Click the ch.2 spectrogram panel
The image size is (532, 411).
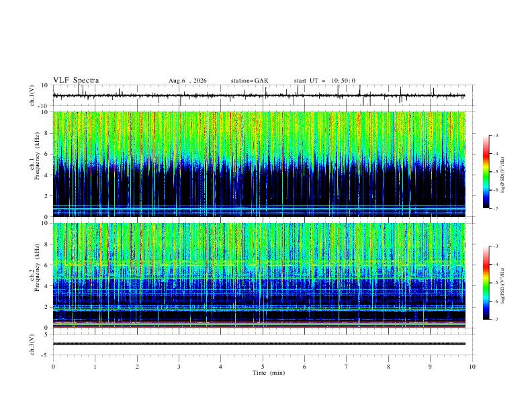259,275
